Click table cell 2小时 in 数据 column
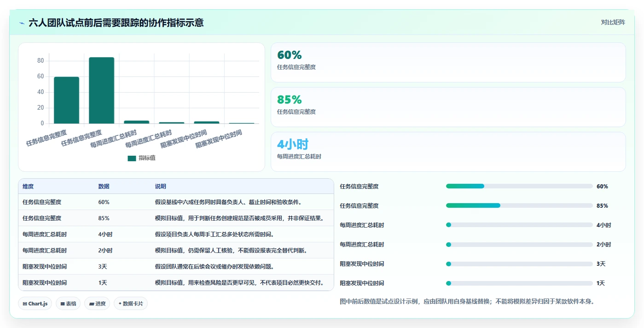This screenshot has width=644, height=328. (x=105, y=251)
